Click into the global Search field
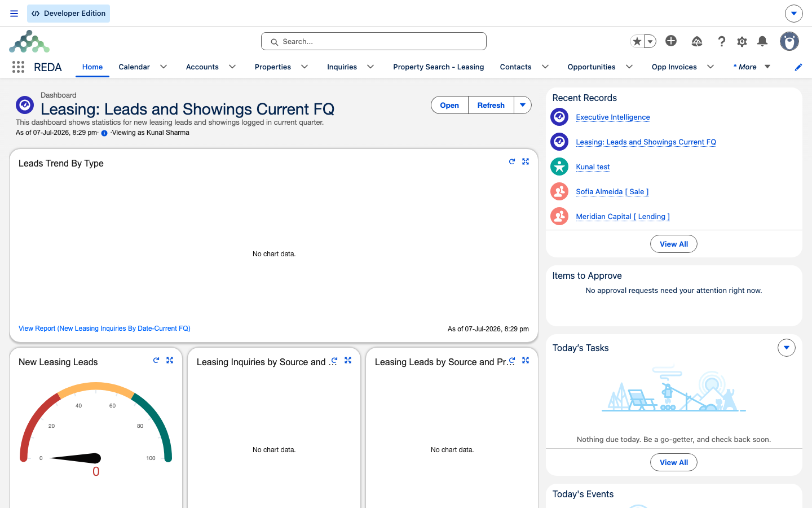This screenshot has width=812, height=508. (x=374, y=41)
